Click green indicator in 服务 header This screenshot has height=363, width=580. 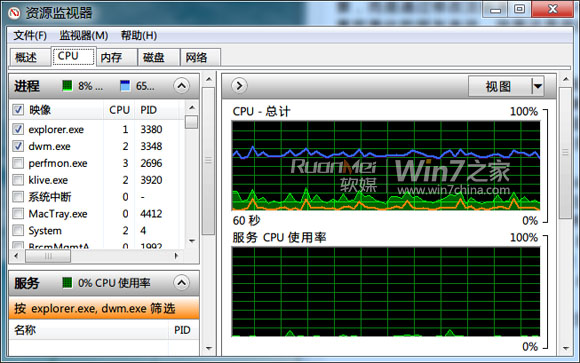[x=67, y=283]
